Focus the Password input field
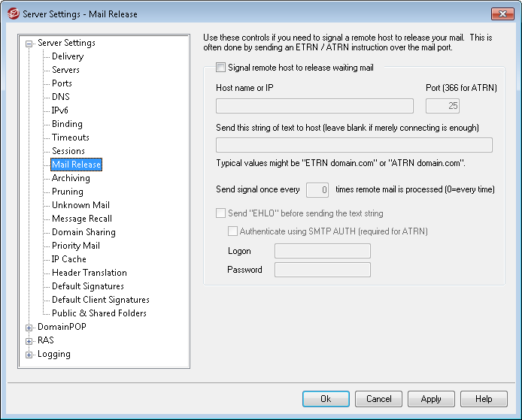The image size is (522, 420). click(322, 270)
